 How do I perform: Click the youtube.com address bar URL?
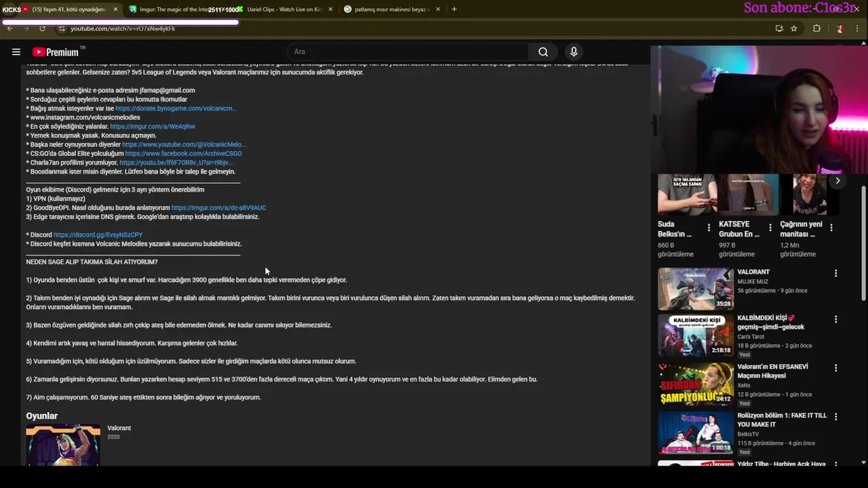(x=123, y=28)
